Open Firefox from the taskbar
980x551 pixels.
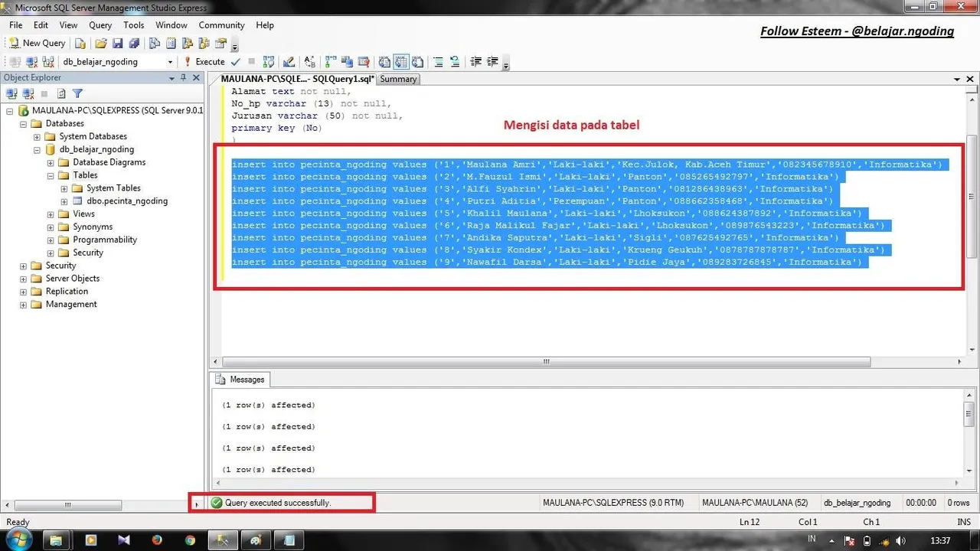(x=157, y=540)
